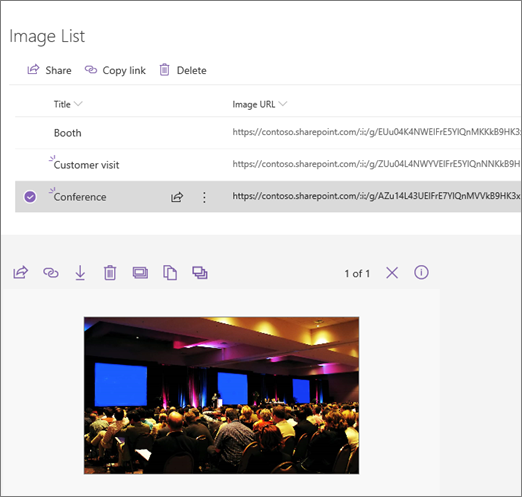
Task: Click Delete in the command bar
Action: coord(183,70)
